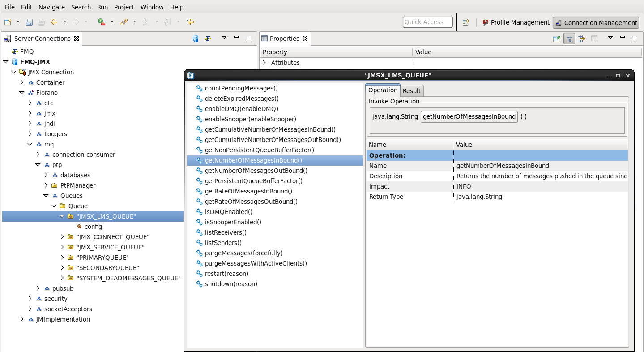
Task: Select the getNumberOfMessagesOutBound() operation
Action: [256, 171]
